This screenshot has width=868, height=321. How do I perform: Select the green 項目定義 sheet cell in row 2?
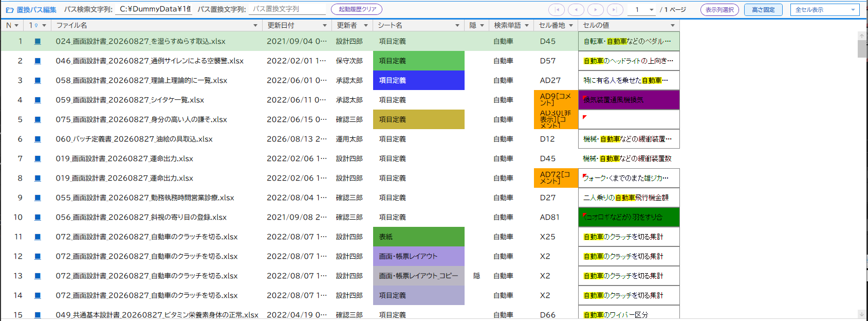[x=419, y=61]
